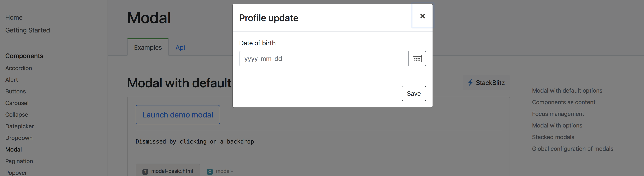
Task: Open the Dropdown component section
Action: coord(19,138)
